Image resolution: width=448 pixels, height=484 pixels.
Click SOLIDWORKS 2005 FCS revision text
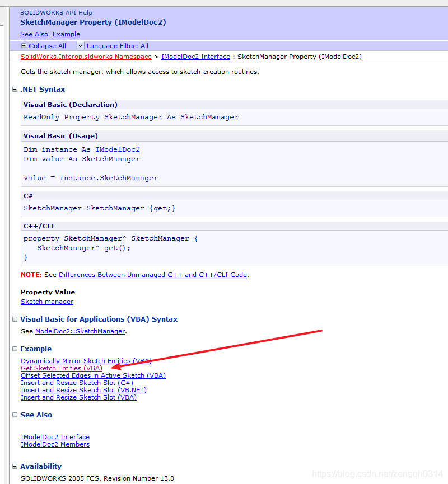pos(97,478)
